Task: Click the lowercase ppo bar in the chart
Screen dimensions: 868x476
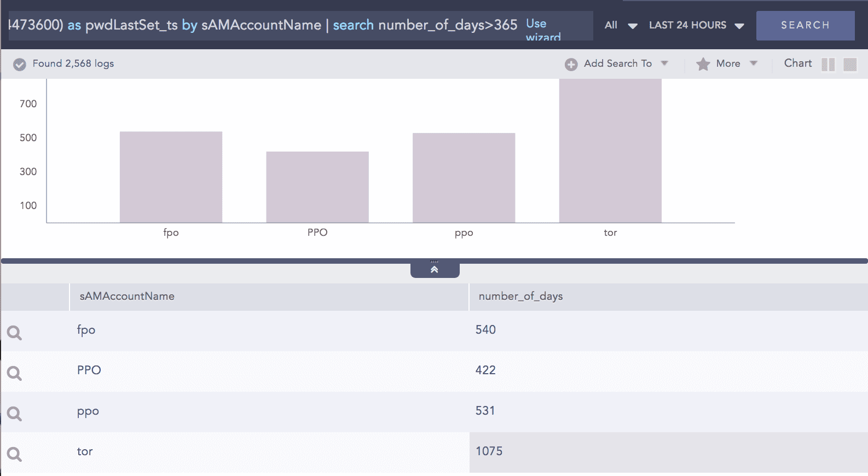Action: [464, 178]
